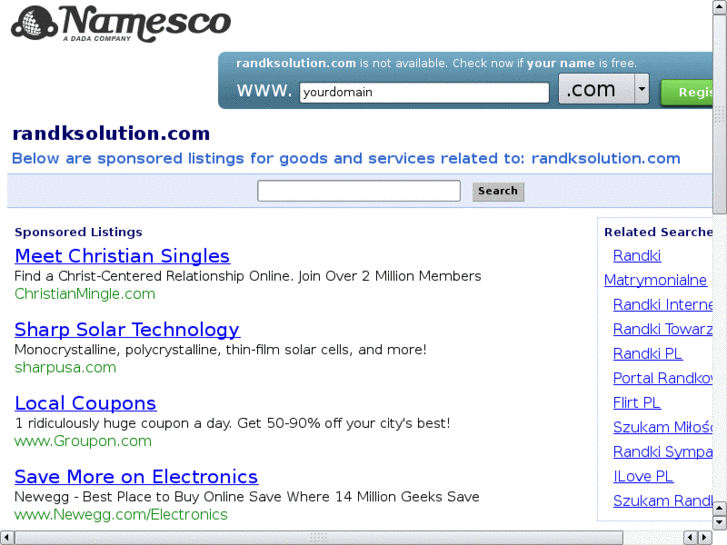Open sharpusa.com green link
The width and height of the screenshot is (727, 545).
[65, 367]
